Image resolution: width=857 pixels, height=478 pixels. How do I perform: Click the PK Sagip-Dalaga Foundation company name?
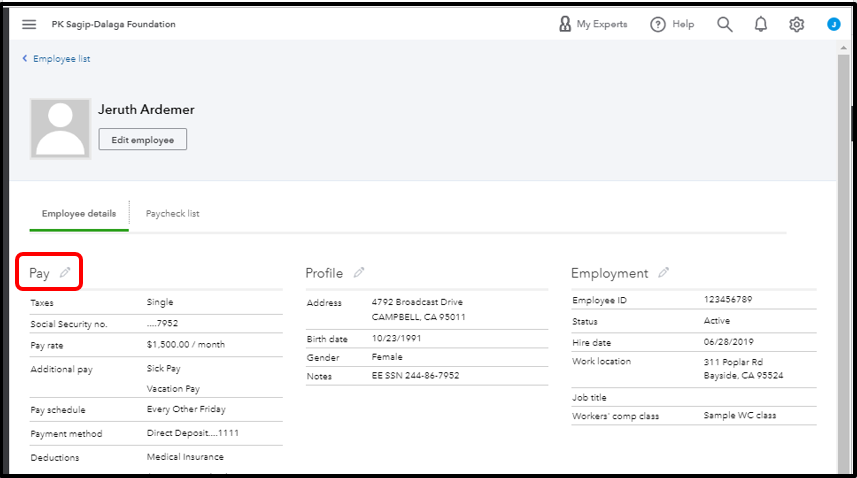tap(113, 25)
